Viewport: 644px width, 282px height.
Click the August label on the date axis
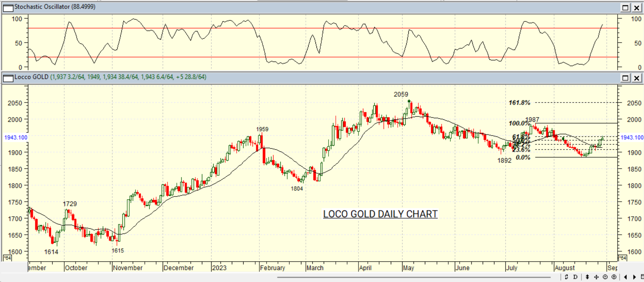click(x=565, y=268)
